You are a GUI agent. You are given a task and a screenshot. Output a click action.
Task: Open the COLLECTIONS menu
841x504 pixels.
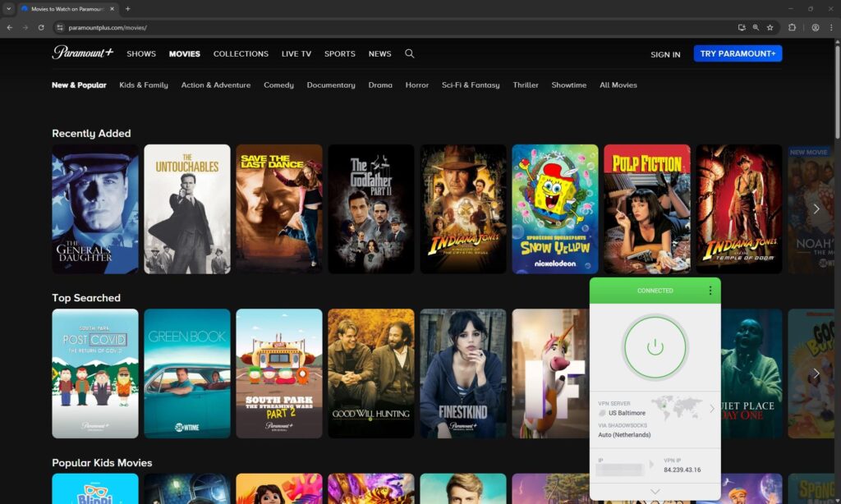241,53
